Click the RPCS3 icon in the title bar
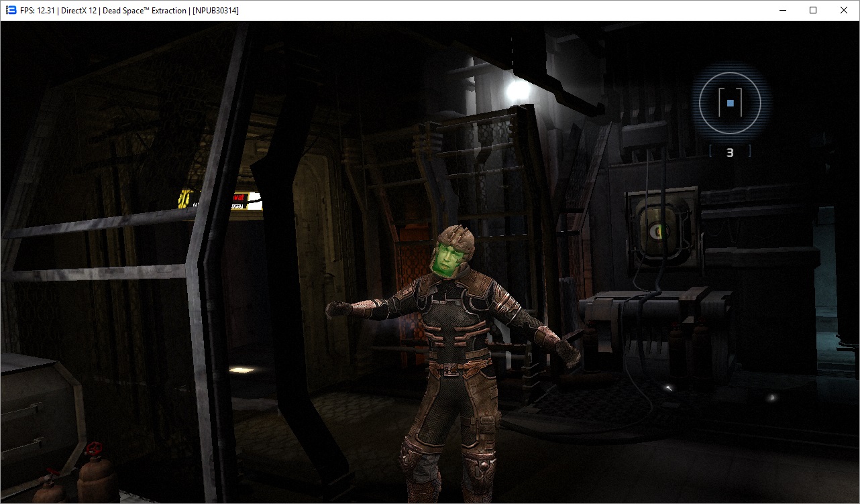Screen dimensions: 860x504 pyautogui.click(x=11, y=11)
